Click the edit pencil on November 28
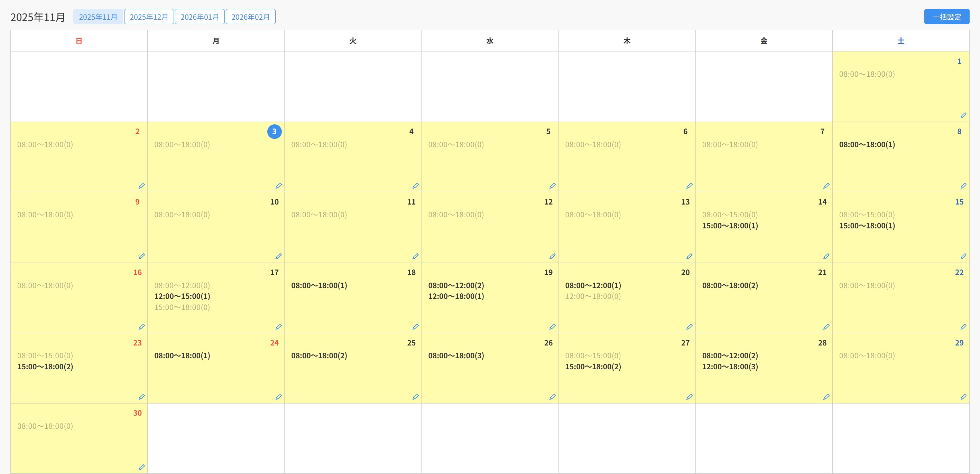The image size is (980, 474). click(826, 397)
